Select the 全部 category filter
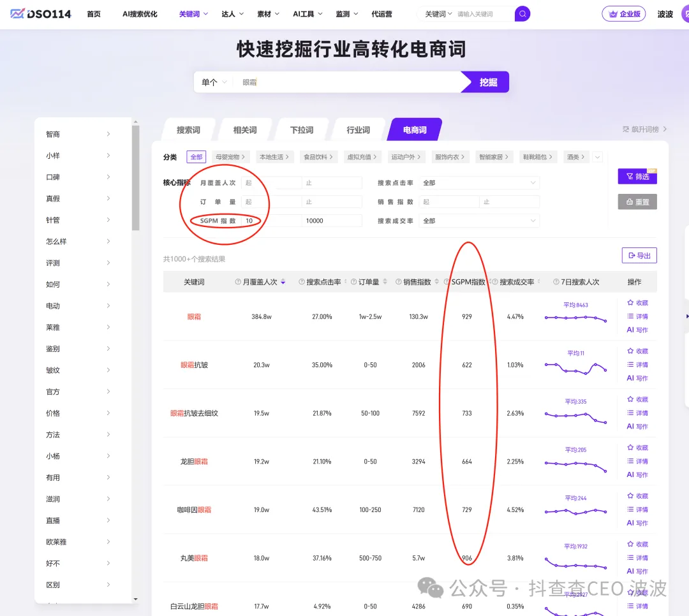The height and width of the screenshot is (616, 689). [x=196, y=157]
